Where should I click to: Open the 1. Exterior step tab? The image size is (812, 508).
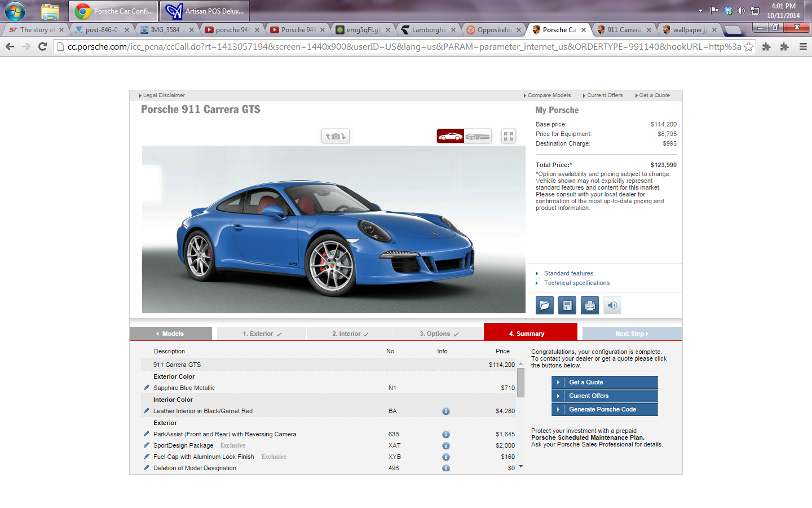pos(262,334)
